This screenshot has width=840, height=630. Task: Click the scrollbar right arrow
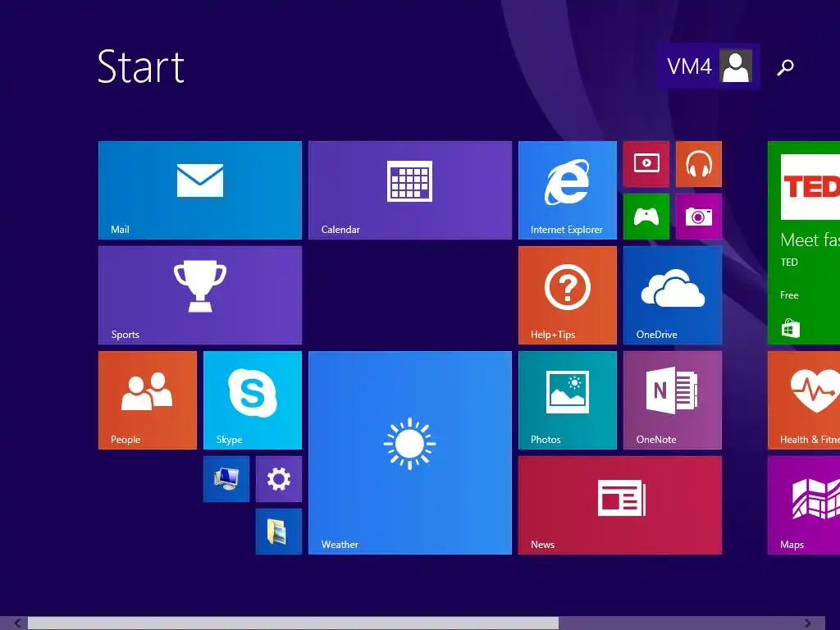click(x=808, y=623)
